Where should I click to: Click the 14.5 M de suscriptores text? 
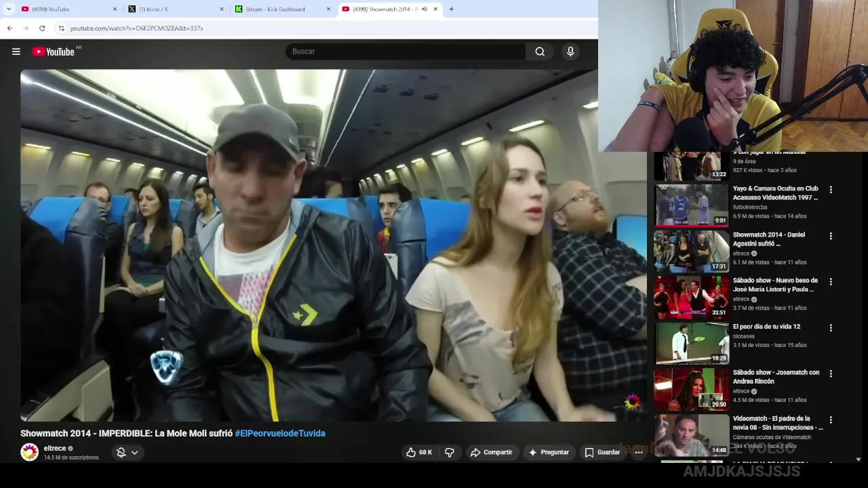click(71, 457)
